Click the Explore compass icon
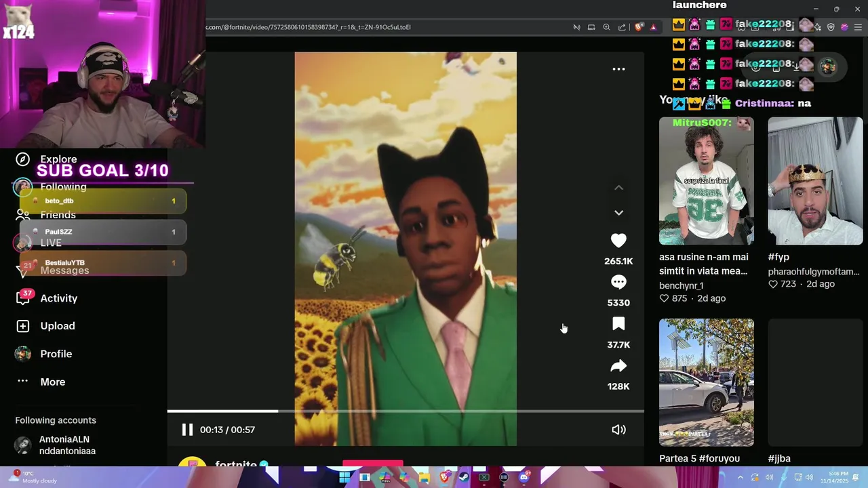 coord(23,159)
